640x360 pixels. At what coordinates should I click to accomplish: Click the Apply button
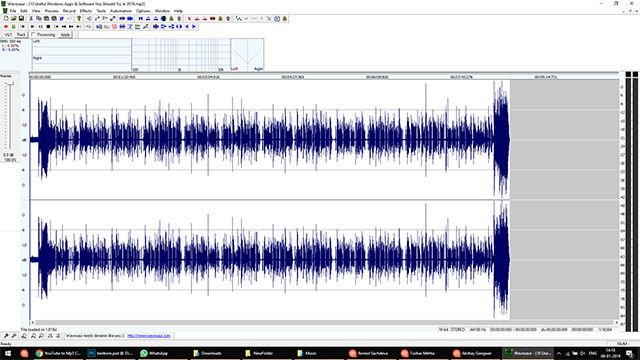click(x=65, y=35)
